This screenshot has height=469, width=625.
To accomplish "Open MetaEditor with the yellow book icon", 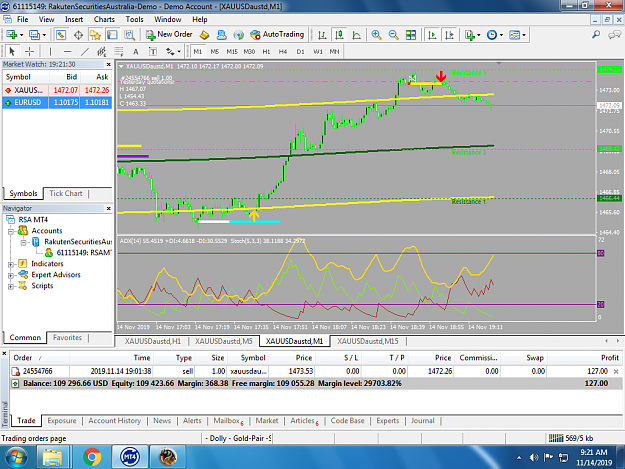I will (x=204, y=35).
